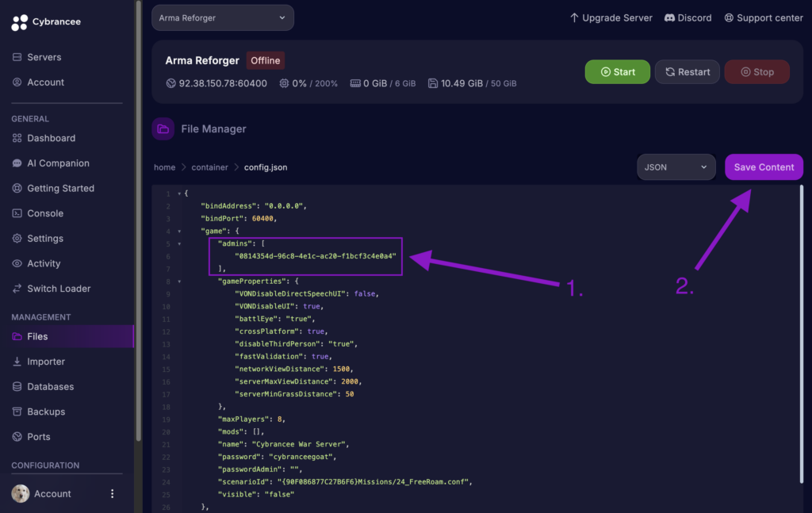The height and width of the screenshot is (513, 812).
Task: Open the Servers page
Action: (44, 57)
